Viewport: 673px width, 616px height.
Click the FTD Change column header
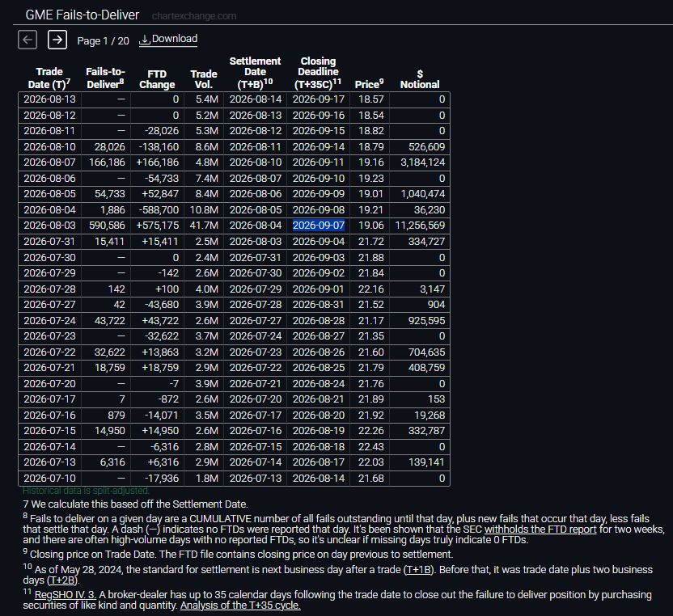(x=157, y=79)
